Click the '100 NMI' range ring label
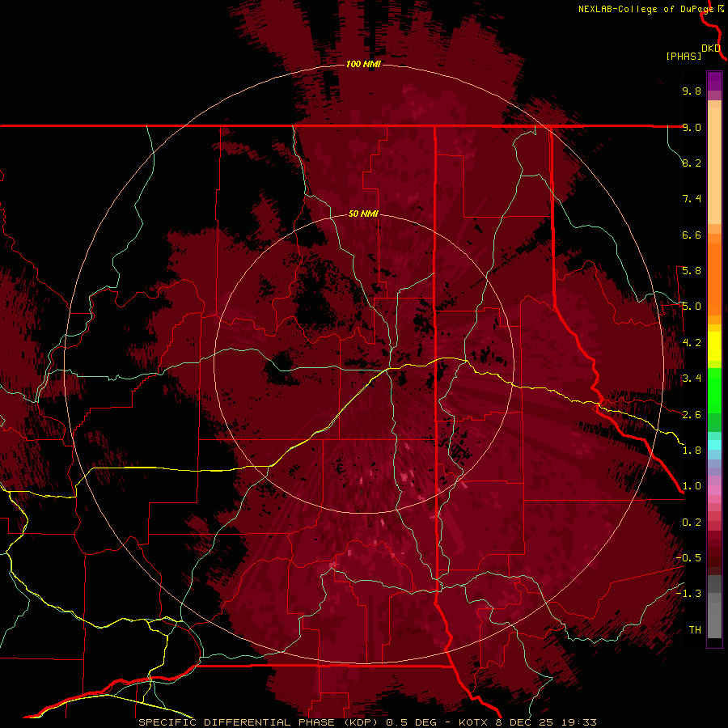 click(363, 64)
